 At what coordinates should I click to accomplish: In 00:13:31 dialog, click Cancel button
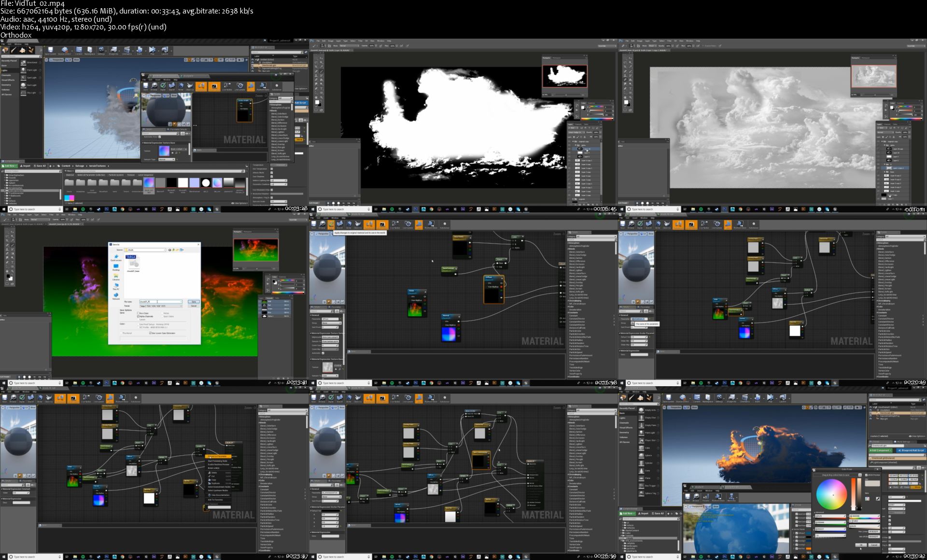(x=194, y=306)
